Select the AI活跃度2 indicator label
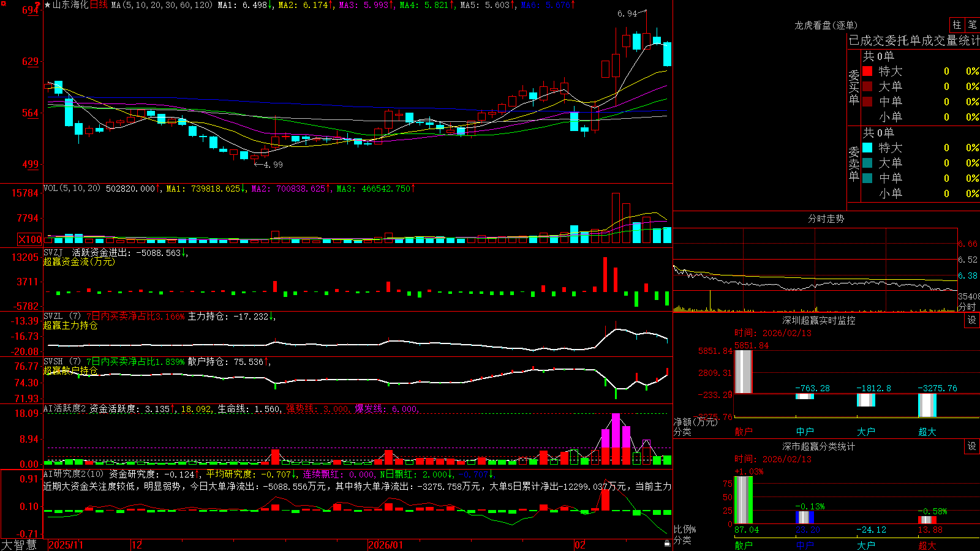The height and width of the screenshot is (551, 980). tap(65, 409)
